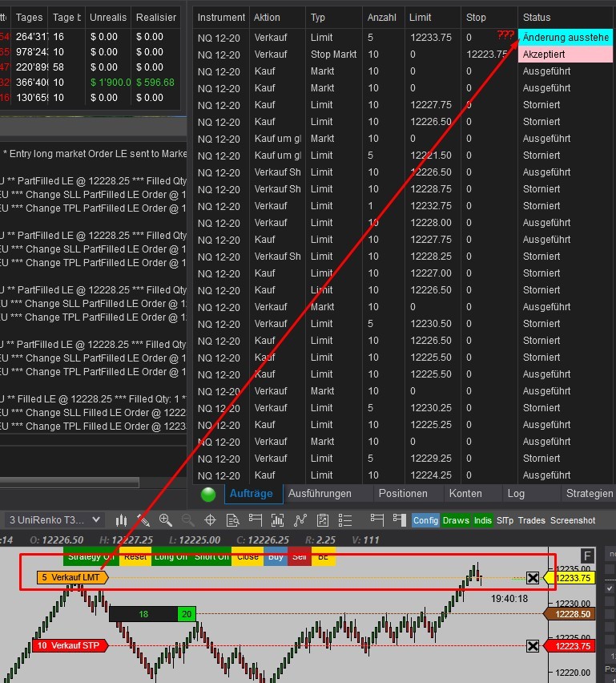Open the 3 UniRenko T3 bar type dropdown
Image resolution: width=616 pixels, height=683 pixels.
[x=54, y=520]
